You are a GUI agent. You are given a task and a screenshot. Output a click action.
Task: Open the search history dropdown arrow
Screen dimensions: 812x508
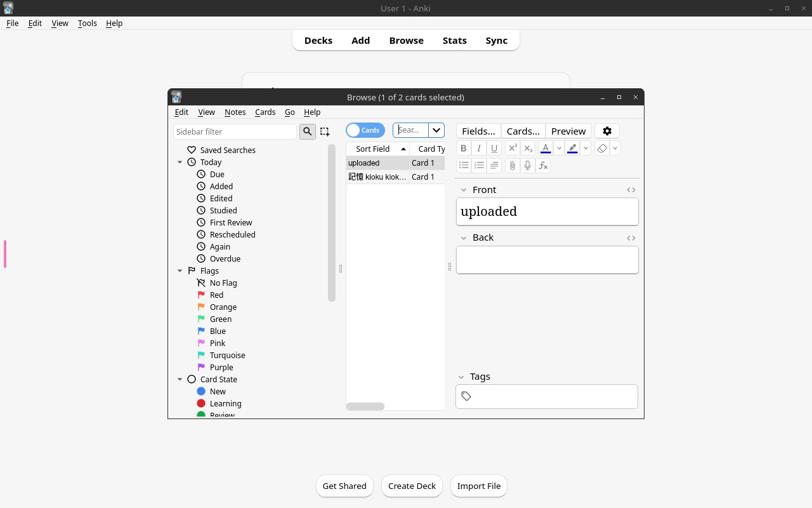(x=436, y=130)
